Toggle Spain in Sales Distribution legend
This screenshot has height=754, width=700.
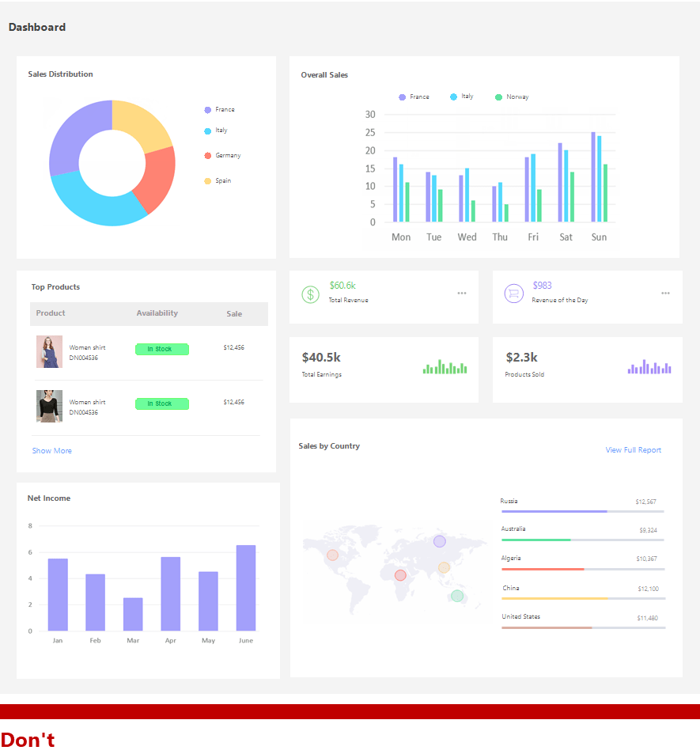pos(218,181)
